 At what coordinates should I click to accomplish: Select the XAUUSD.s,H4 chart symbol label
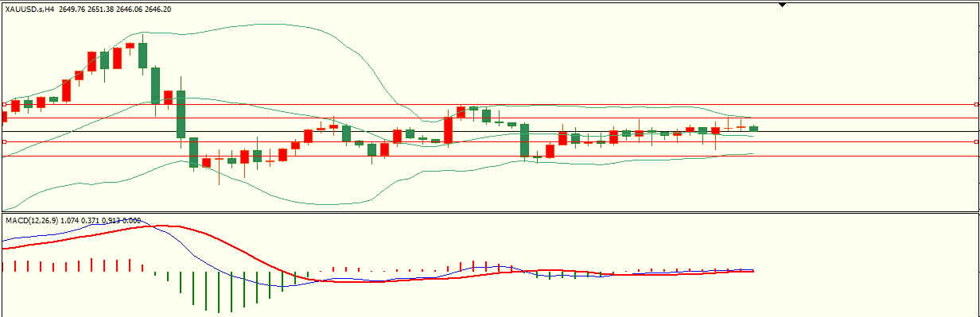29,9
